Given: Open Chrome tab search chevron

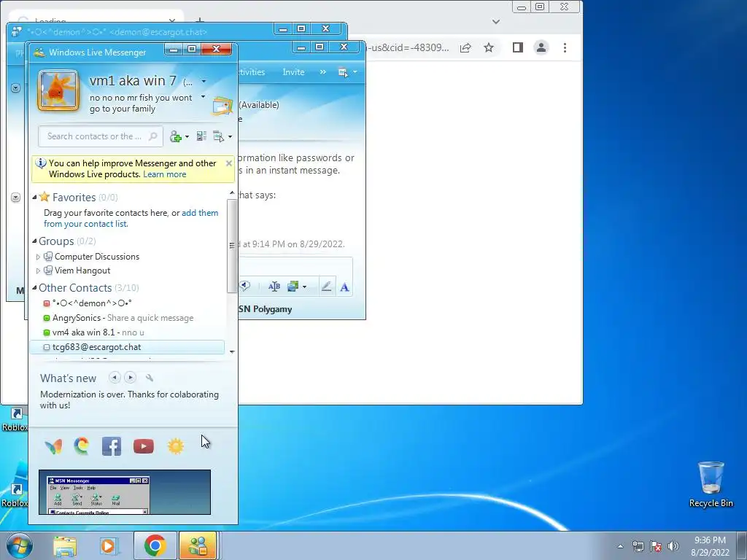Looking at the screenshot, I should 496,21.
